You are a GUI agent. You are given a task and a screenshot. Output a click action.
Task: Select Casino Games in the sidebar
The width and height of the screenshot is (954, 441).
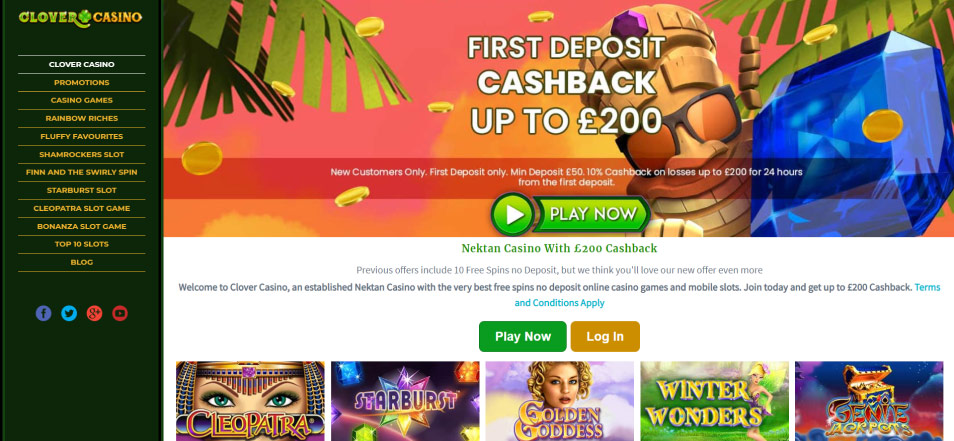[82, 100]
